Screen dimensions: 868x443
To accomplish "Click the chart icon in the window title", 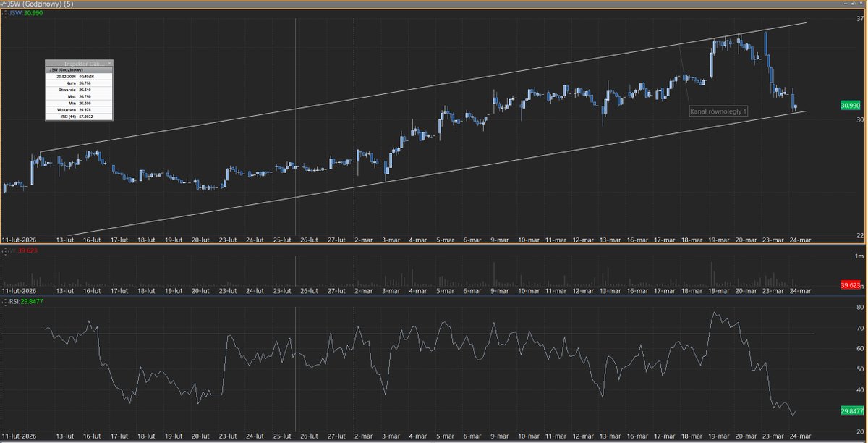I will tap(4, 4).
